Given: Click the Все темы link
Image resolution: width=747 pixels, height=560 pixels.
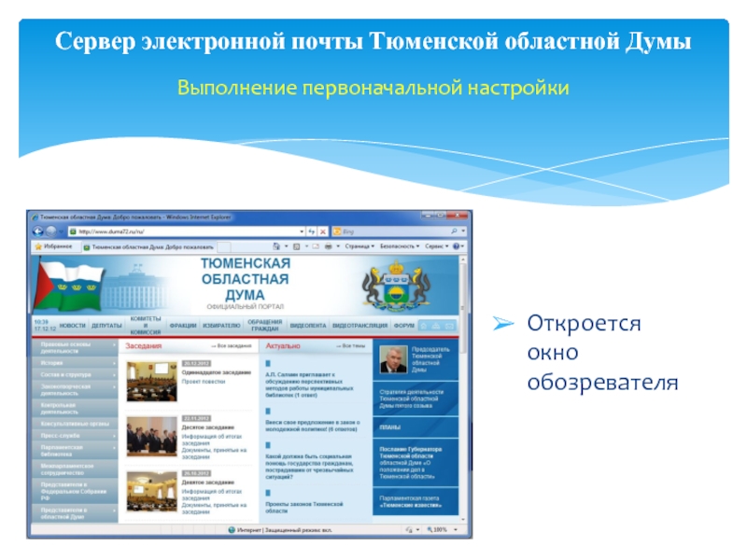Looking at the screenshot, I should tap(351, 346).
